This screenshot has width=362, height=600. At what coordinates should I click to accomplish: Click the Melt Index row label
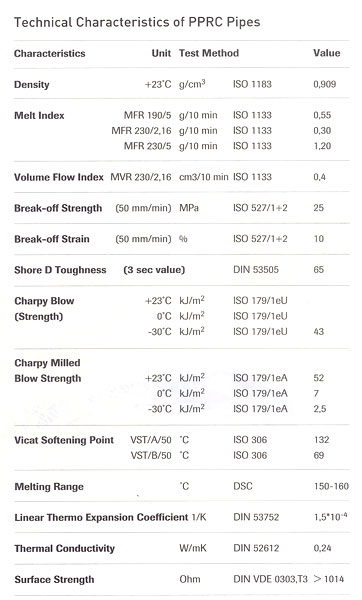coord(39,115)
